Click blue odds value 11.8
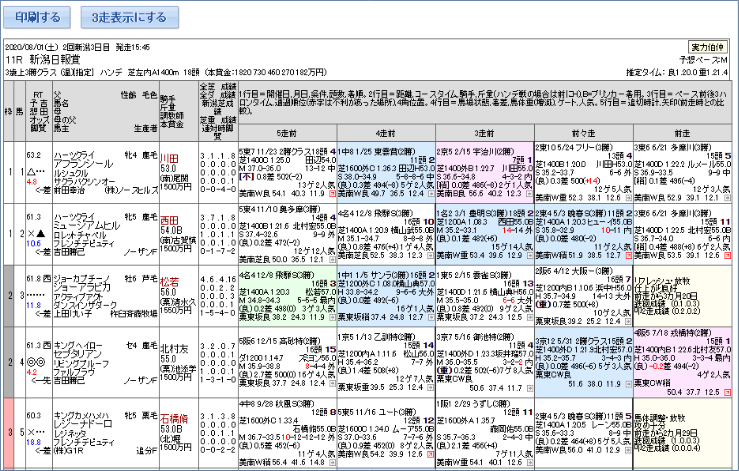Screen dimensions: 739x471 coord(33,305)
